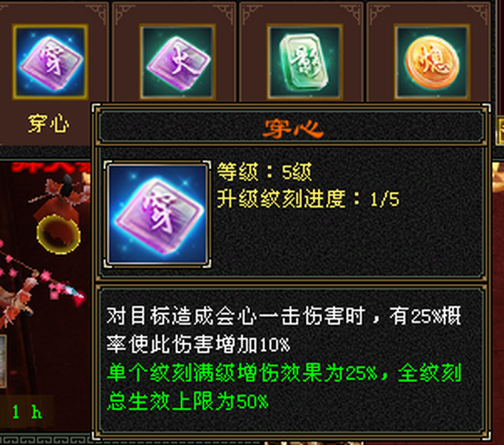This screenshot has height=445, width=504.
Task: Click the green '1 h' timer text
Action: tap(27, 412)
